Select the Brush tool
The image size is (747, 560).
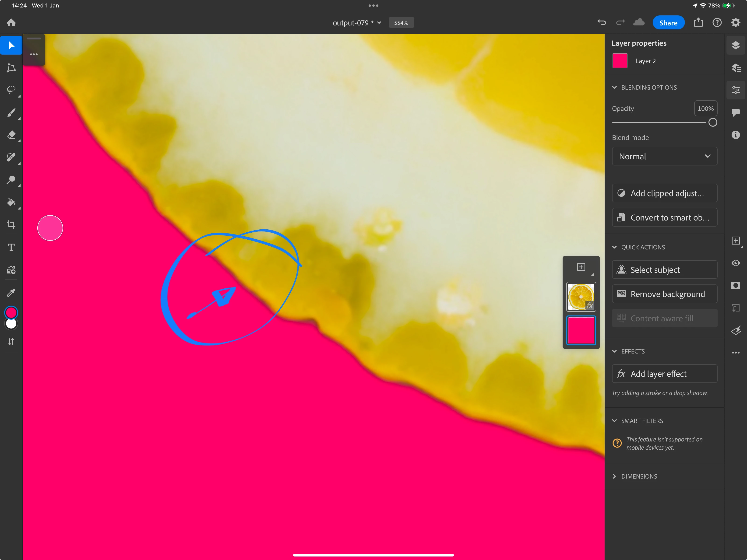click(11, 112)
